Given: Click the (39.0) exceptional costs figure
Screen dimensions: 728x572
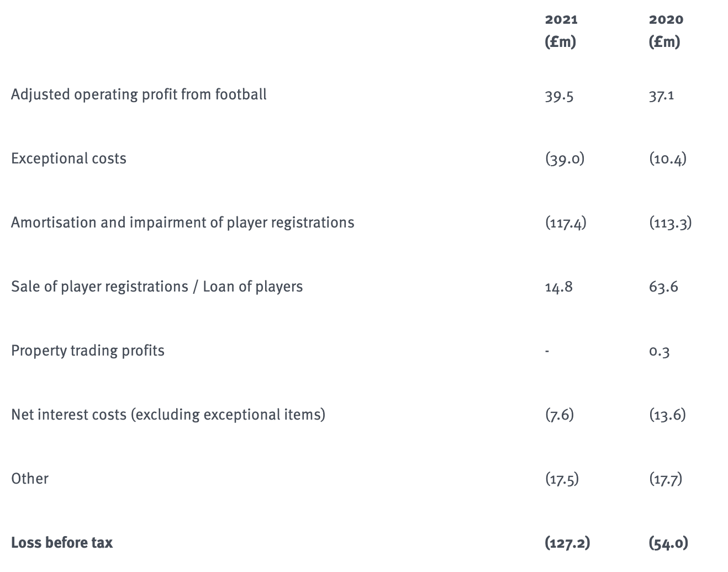Looking at the screenshot, I should 565,159.
